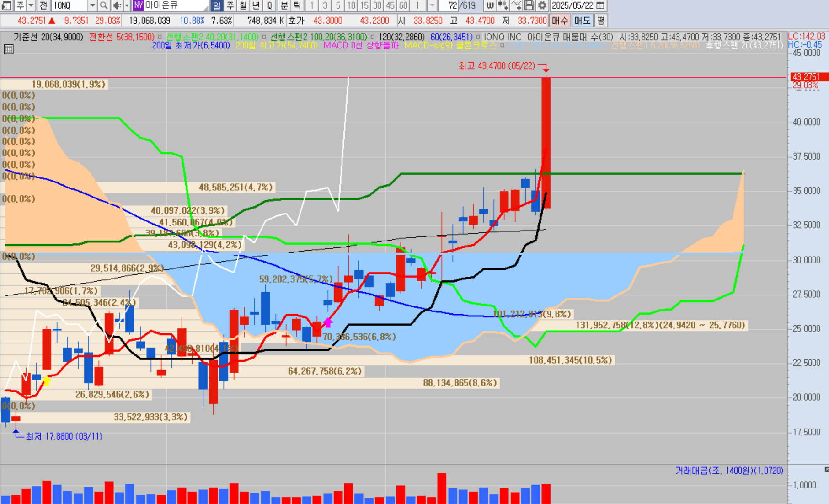This screenshot has width=829, height=504.
Task: Click the 매도 sell button
Action: pyautogui.click(x=583, y=21)
